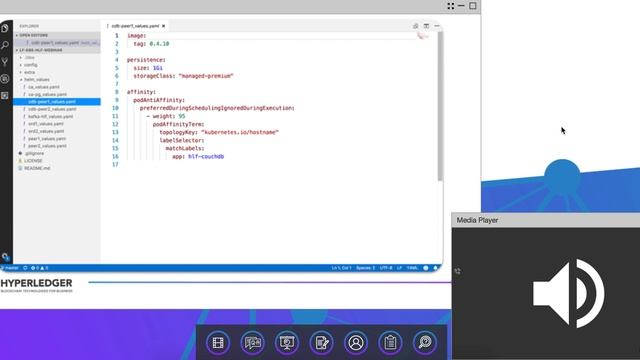The image size is (640, 360).
Task: Click the errors and warnings count in status bar
Action: pos(40,268)
